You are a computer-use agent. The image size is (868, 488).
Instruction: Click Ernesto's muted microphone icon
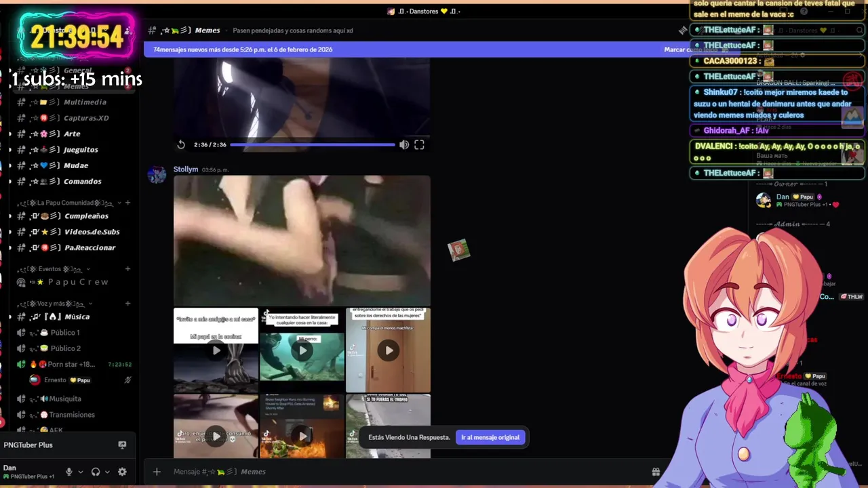click(127, 380)
